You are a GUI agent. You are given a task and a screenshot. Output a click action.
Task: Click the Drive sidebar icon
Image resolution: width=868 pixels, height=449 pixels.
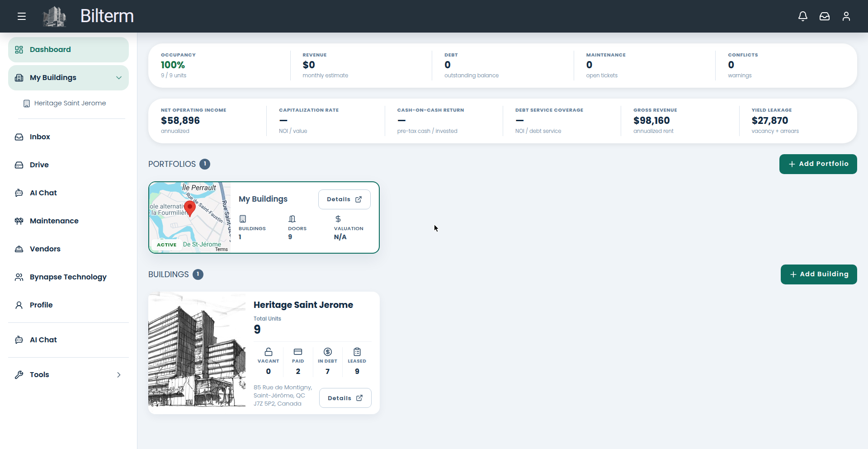point(19,165)
